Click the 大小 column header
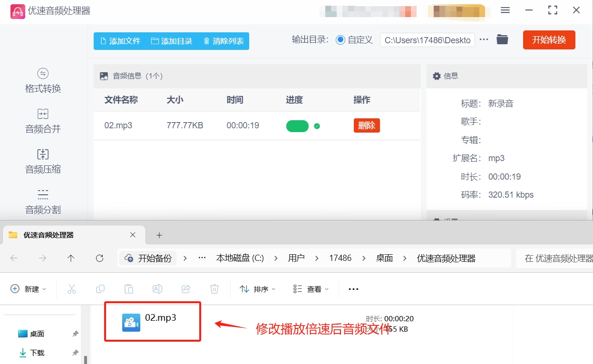This screenshot has height=364, width=593. [175, 100]
